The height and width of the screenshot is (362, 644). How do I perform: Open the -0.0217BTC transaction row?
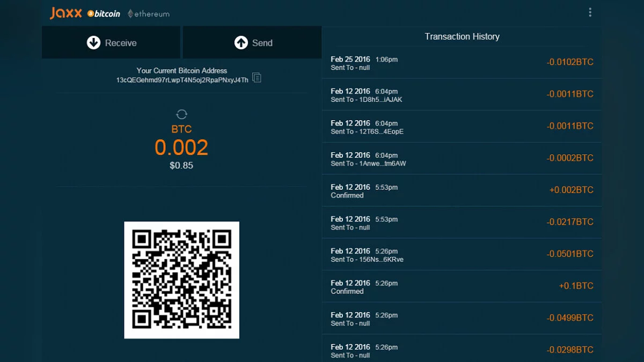coord(462,223)
